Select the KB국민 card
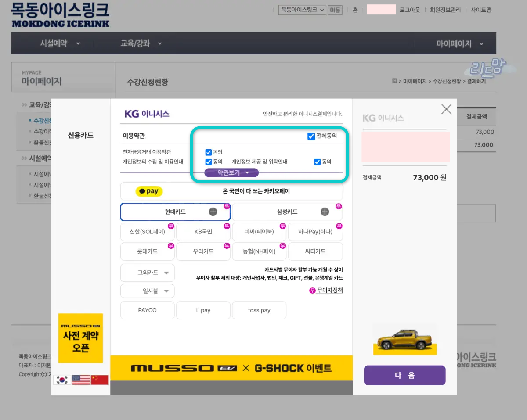Screen dimensions: 527x420 203,232
